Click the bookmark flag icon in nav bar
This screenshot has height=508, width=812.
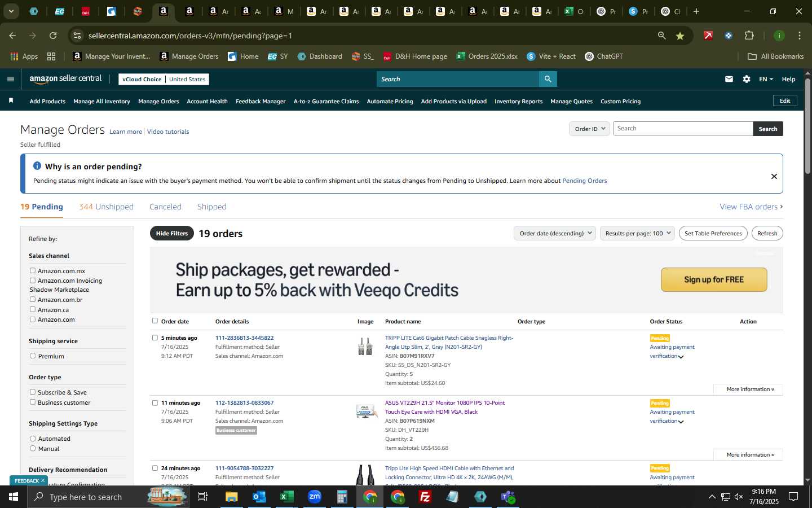point(11,101)
